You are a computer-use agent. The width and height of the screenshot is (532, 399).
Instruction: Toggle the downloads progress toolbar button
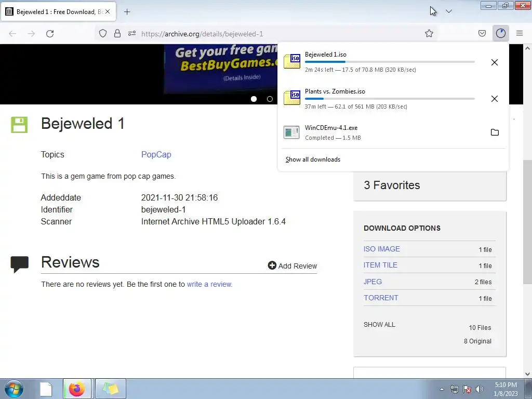(500, 33)
